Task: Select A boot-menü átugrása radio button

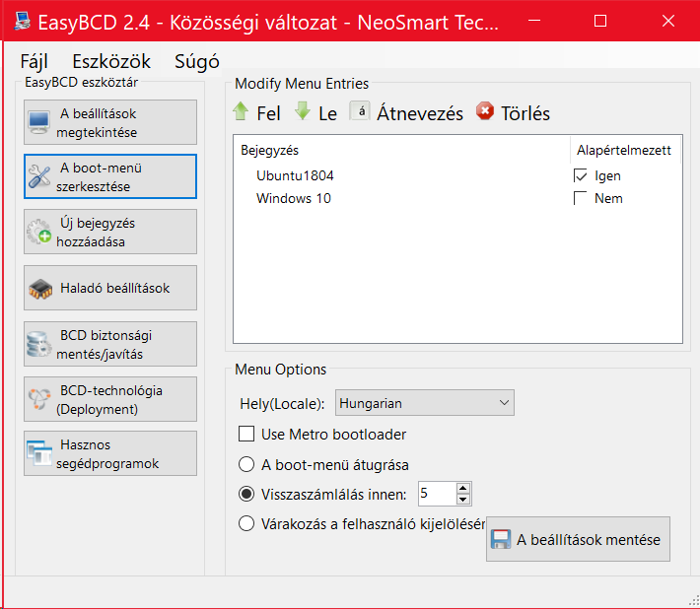Action: click(x=246, y=464)
